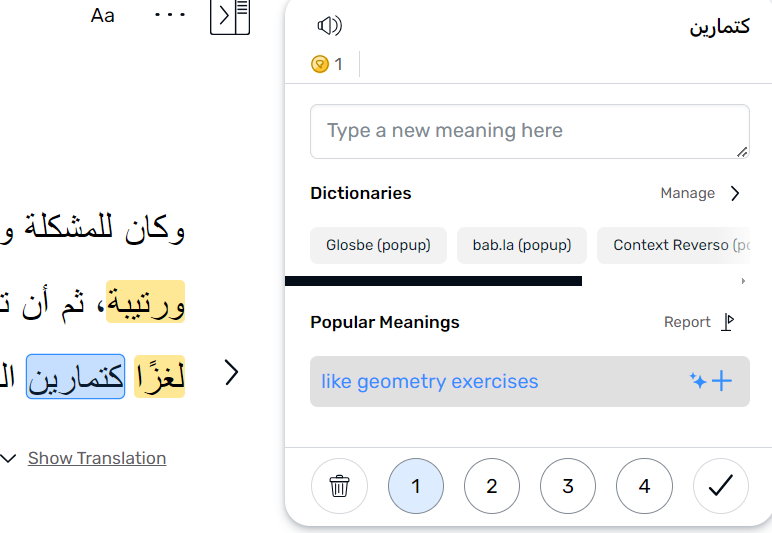
Task: Open Manage dictionaries chevron
Action: pos(735,193)
